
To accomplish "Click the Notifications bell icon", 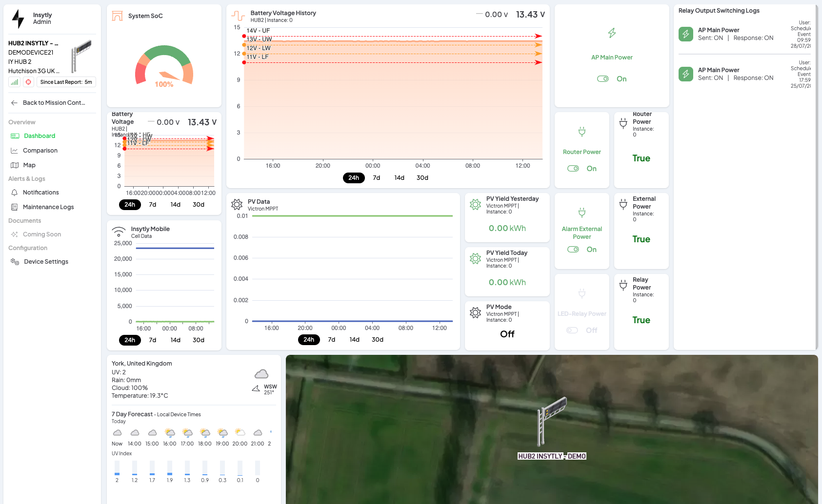I will (x=15, y=193).
